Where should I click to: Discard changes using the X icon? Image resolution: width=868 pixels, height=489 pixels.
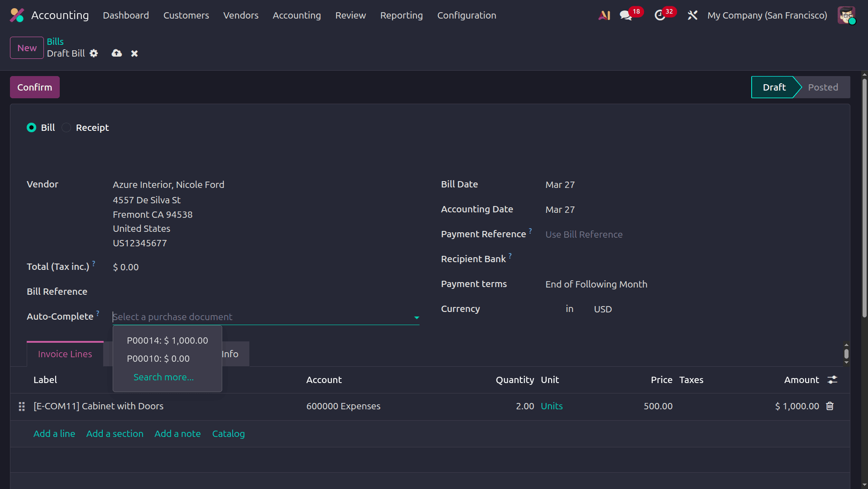[x=134, y=53]
